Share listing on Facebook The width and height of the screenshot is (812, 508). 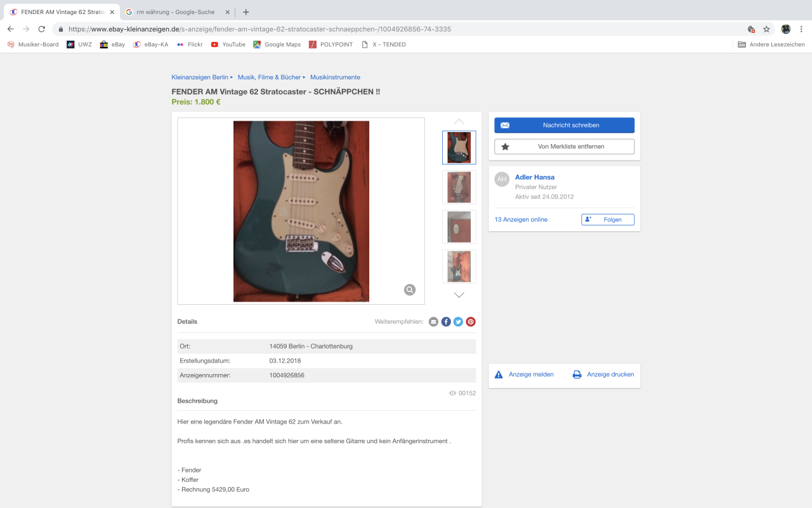[446, 322]
